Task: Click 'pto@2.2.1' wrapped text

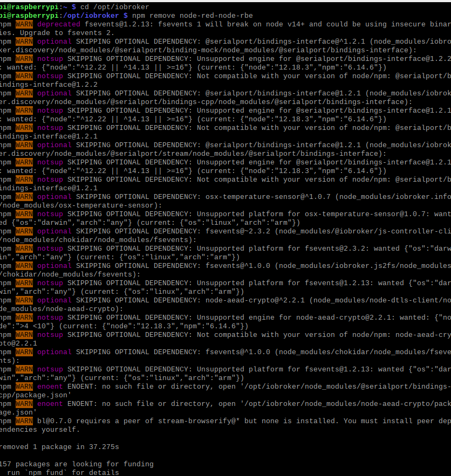Action: click(18, 343)
